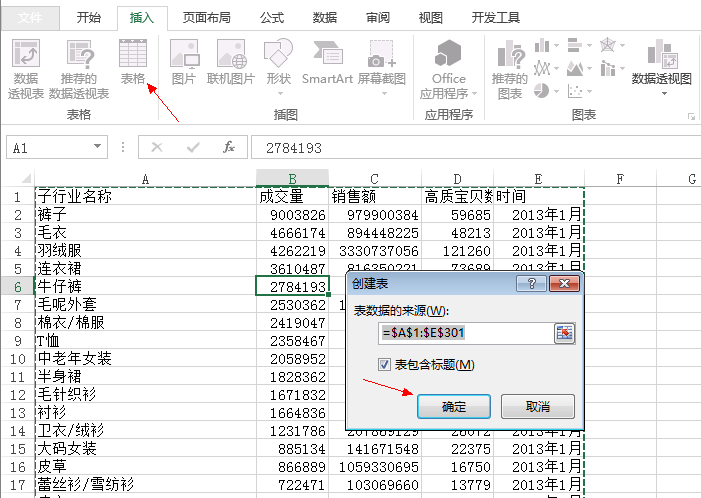The width and height of the screenshot is (701, 498).
Task: Select cell containing 1059330695
Action: click(375, 466)
